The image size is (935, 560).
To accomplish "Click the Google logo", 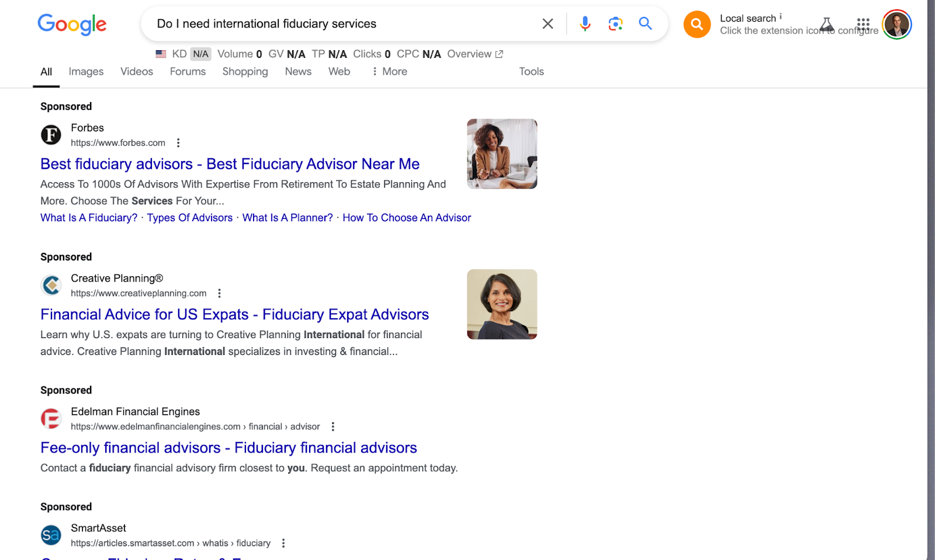I will pyautogui.click(x=72, y=24).
